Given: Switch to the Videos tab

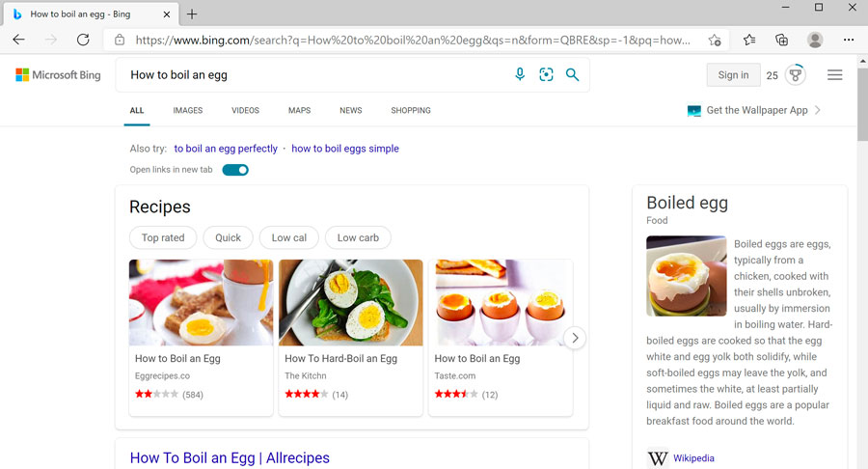Looking at the screenshot, I should click(245, 110).
